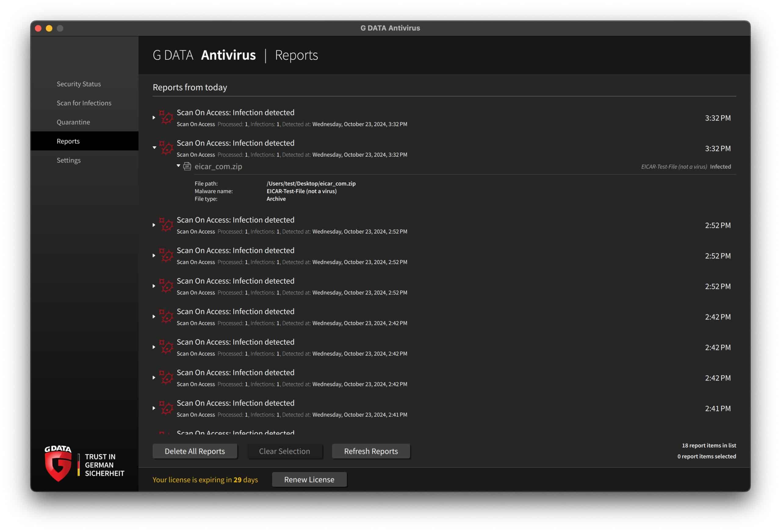The image size is (781, 532).
Task: Click the Infected status label
Action: (x=721, y=166)
